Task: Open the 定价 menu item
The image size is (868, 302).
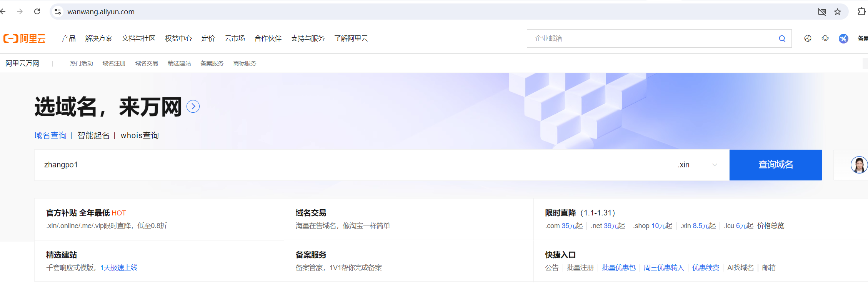Action: click(208, 38)
